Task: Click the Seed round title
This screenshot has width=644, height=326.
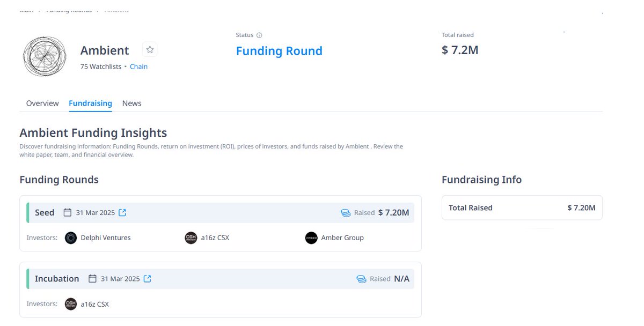Action: (x=45, y=213)
